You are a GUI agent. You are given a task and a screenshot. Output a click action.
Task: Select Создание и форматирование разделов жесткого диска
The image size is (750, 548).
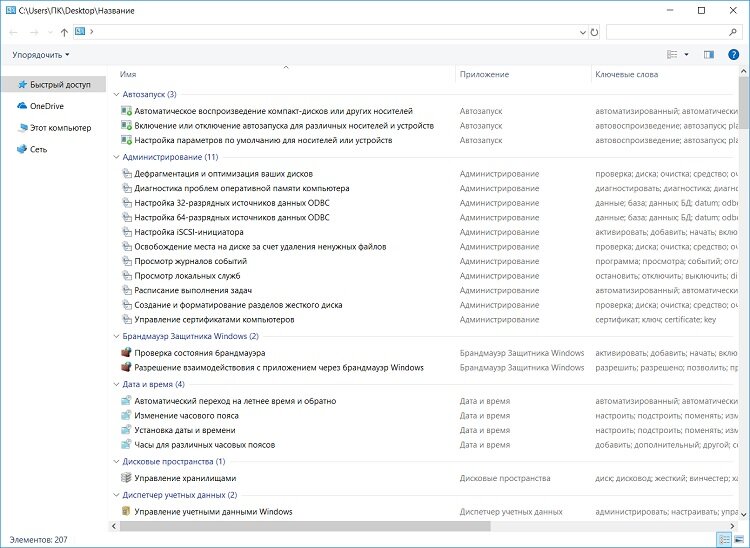click(x=238, y=305)
